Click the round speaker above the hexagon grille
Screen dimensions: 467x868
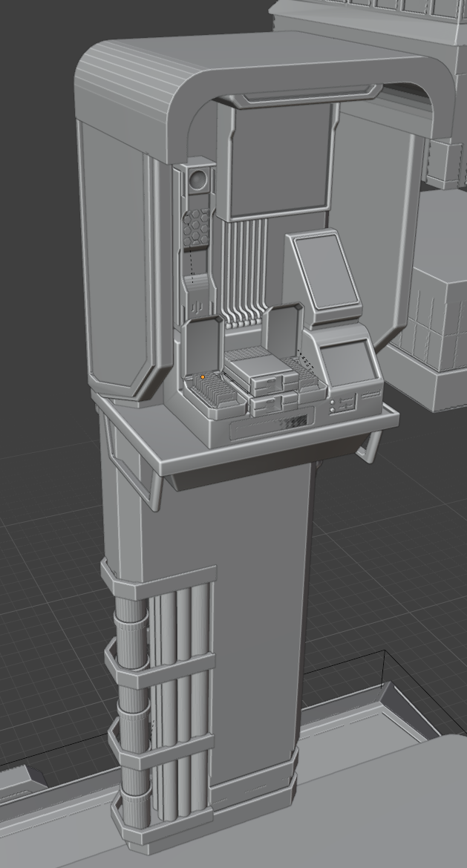(197, 180)
